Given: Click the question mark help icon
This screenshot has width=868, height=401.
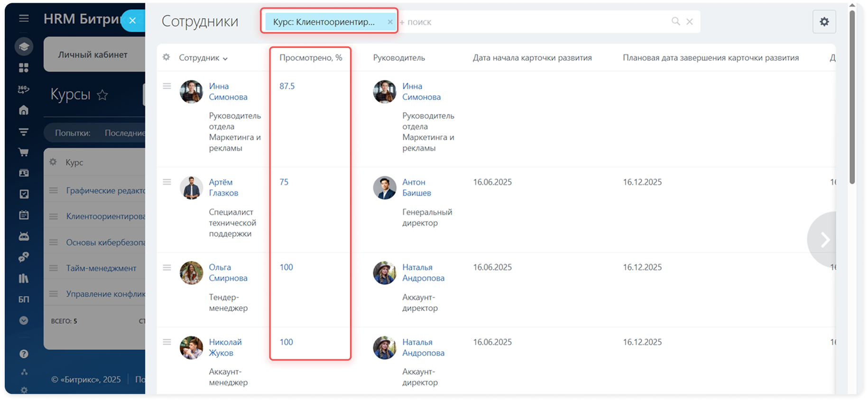Looking at the screenshot, I should (x=24, y=354).
